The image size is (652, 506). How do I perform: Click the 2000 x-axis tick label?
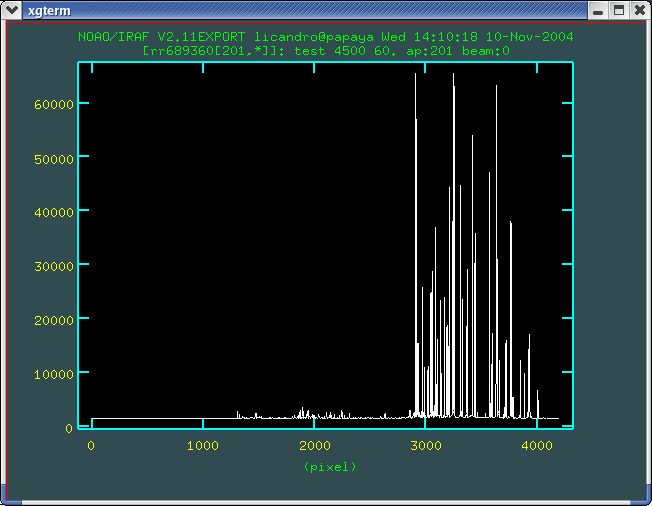coord(314,446)
